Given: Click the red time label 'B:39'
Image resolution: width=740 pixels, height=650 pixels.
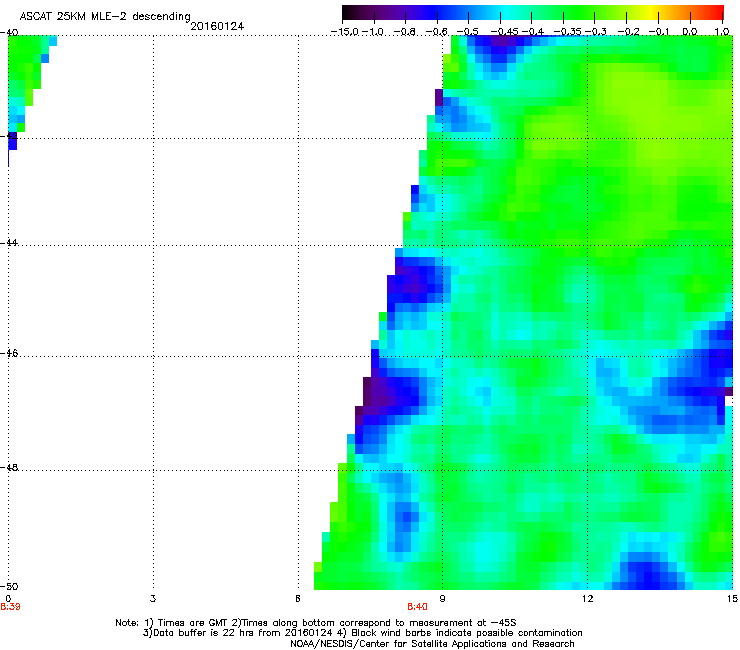Looking at the screenshot, I should coord(10,607).
